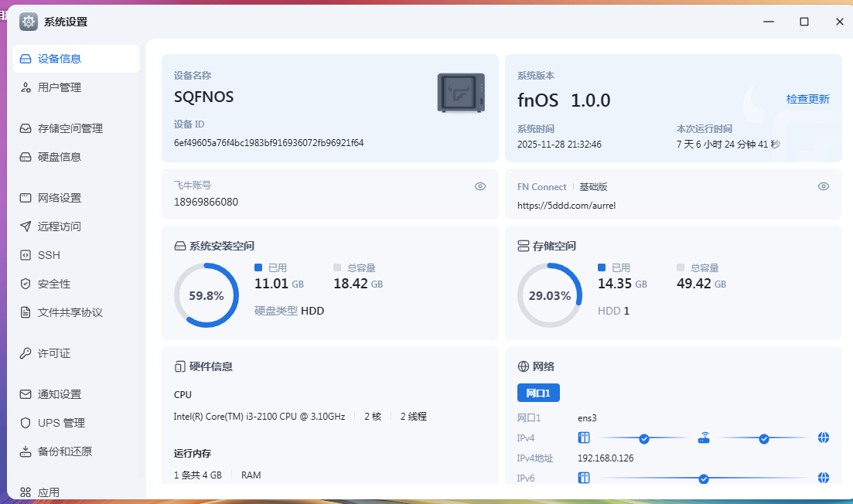This screenshot has width=853, height=504.
Task: Click the IPv4 globe internet icon
Action: [x=824, y=438]
